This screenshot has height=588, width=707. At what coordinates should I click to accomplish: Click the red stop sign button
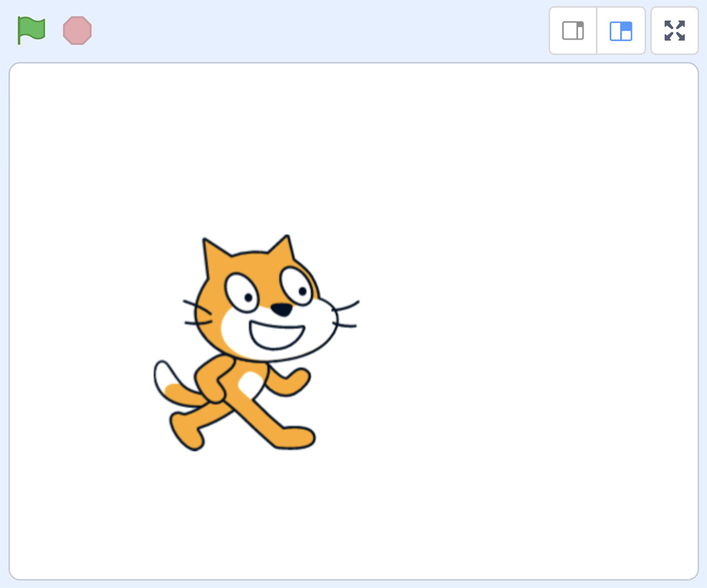(77, 30)
